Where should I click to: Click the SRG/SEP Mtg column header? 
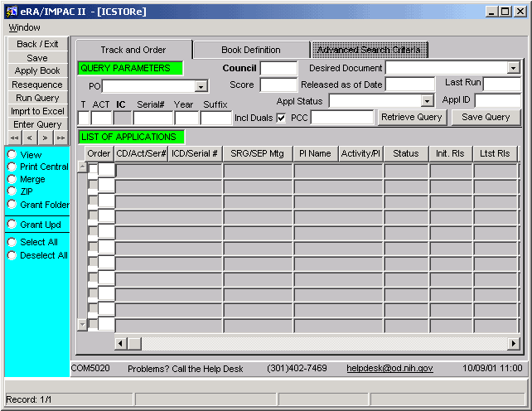[x=257, y=154]
